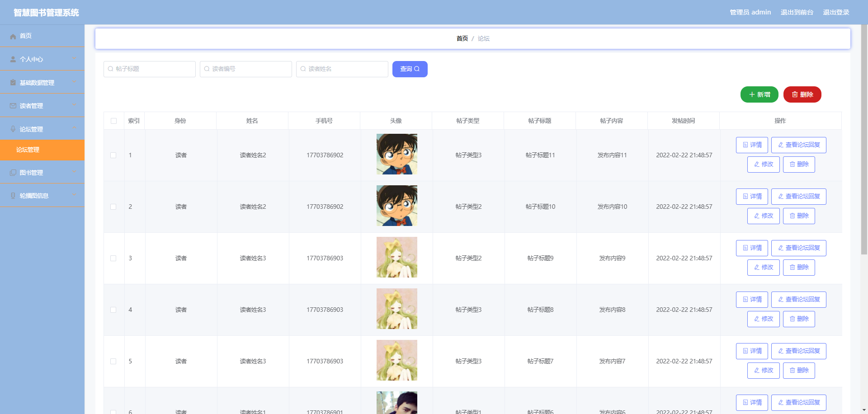Click the 修改 pencil icon for 帖子标题9
Image resolution: width=868 pixels, height=414 pixels.
757,268
